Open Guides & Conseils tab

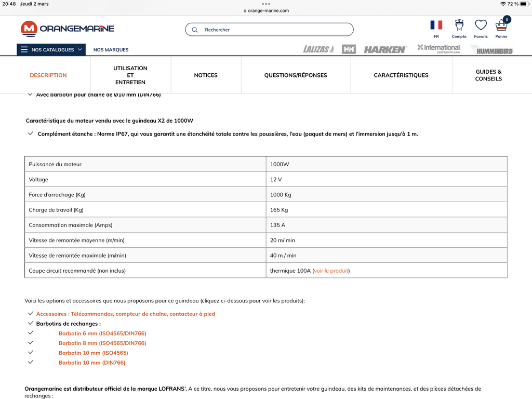(x=488, y=75)
